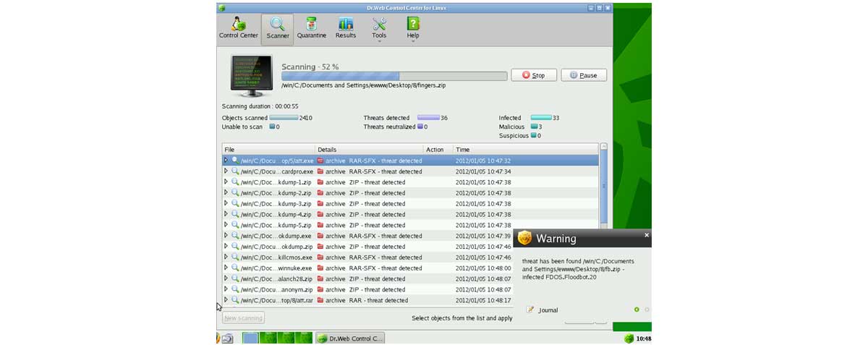868x345 pixels.
Task: Open the Journal link in Warning popup
Action: (x=548, y=310)
